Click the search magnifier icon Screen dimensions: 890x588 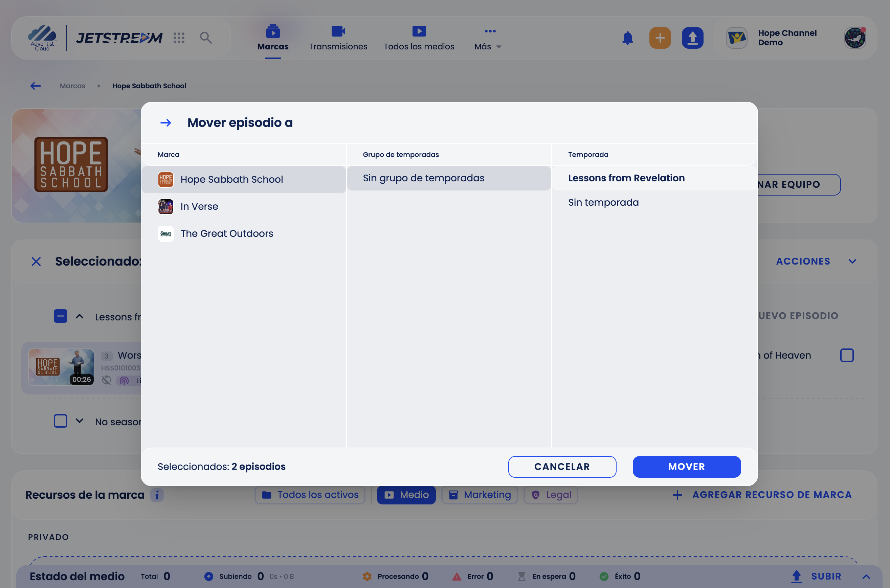[x=205, y=38]
